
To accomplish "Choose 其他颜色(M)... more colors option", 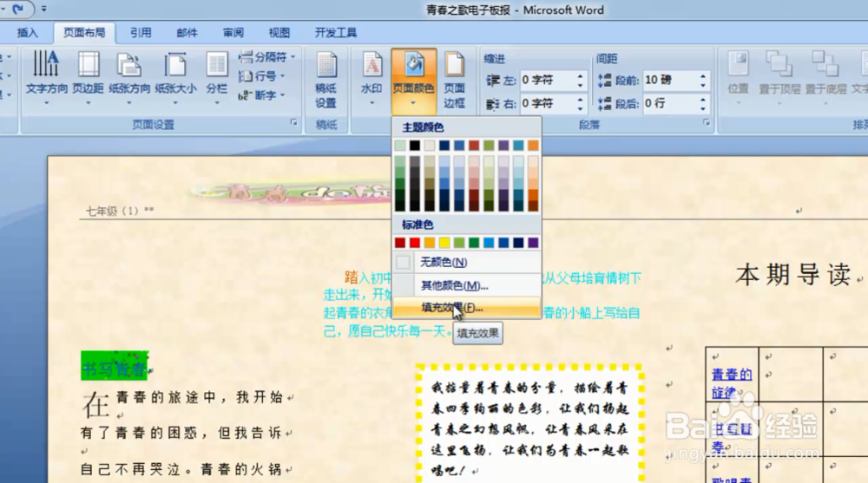I will [467, 285].
